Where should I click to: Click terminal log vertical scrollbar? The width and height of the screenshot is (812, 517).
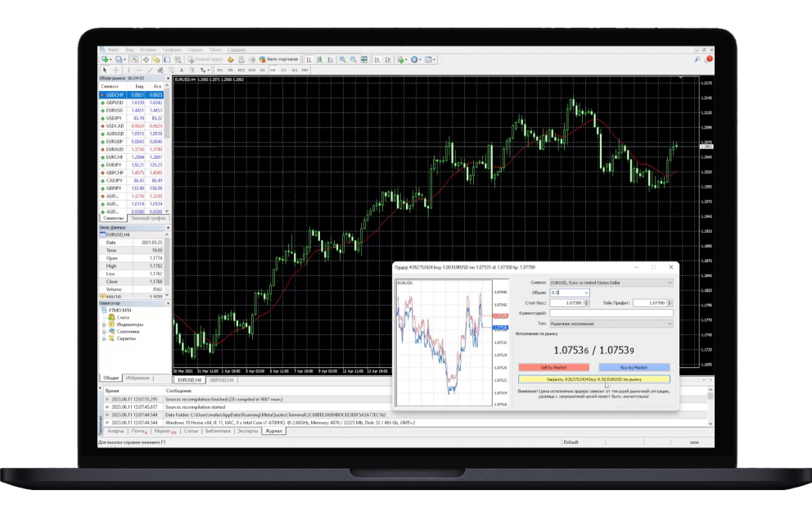click(710, 406)
